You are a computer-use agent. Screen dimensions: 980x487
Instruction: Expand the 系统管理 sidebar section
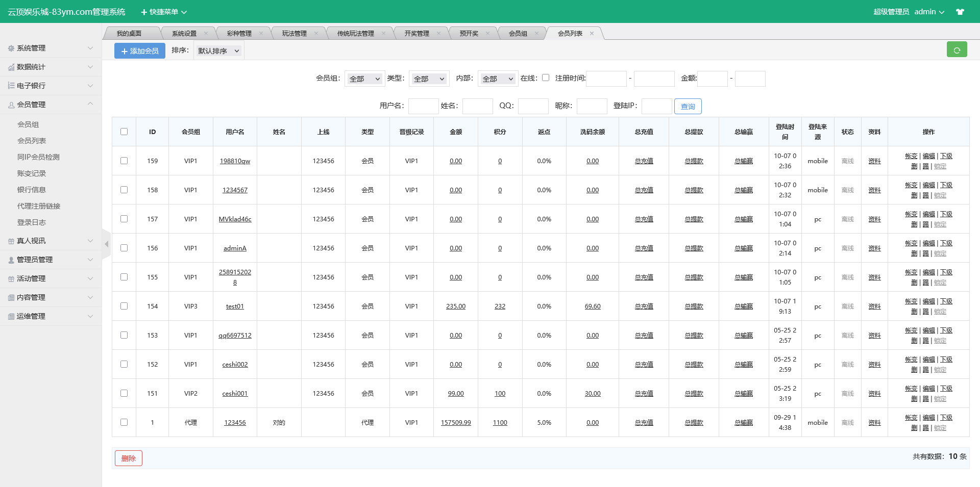(x=51, y=48)
